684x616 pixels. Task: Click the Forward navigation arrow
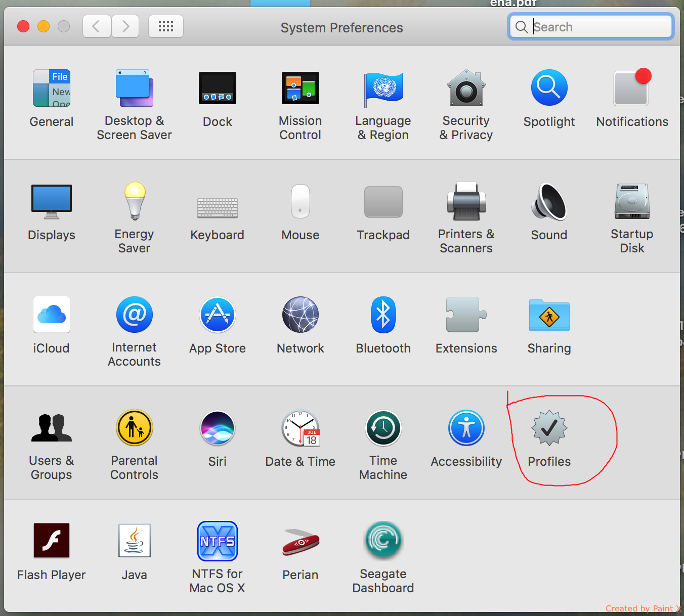125,26
